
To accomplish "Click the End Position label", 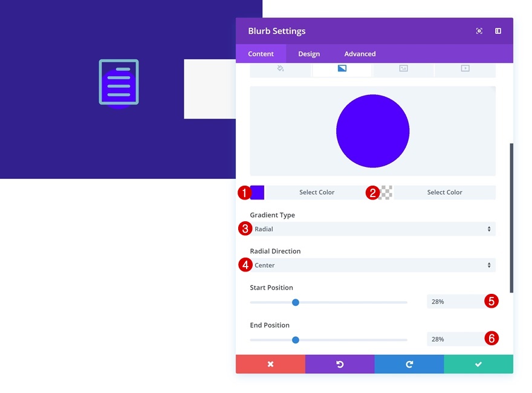I will pos(270,325).
